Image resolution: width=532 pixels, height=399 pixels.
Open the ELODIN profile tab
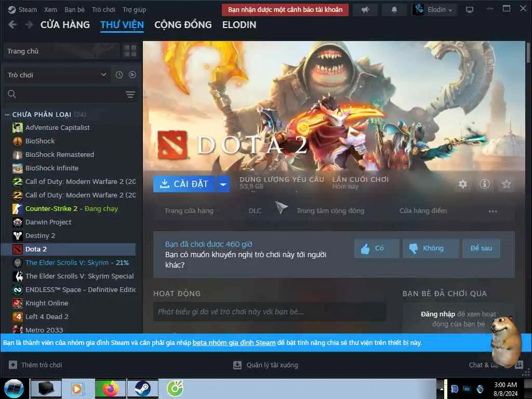point(239,25)
